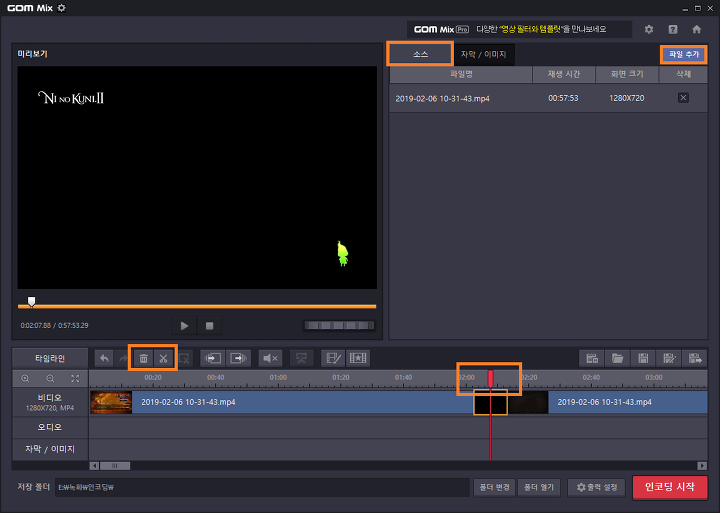Image resolution: width=720 pixels, height=513 pixels.
Task: Stop the preview playback
Action: (x=209, y=326)
